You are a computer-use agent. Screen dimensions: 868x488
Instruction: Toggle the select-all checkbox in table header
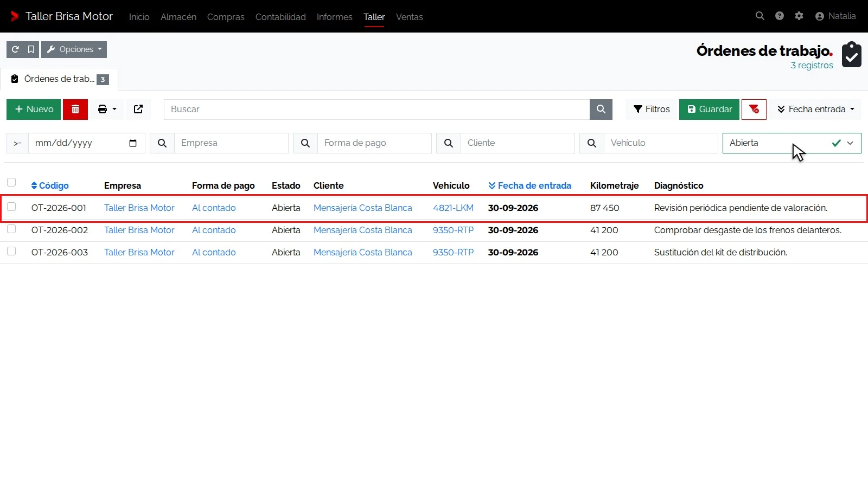11,182
